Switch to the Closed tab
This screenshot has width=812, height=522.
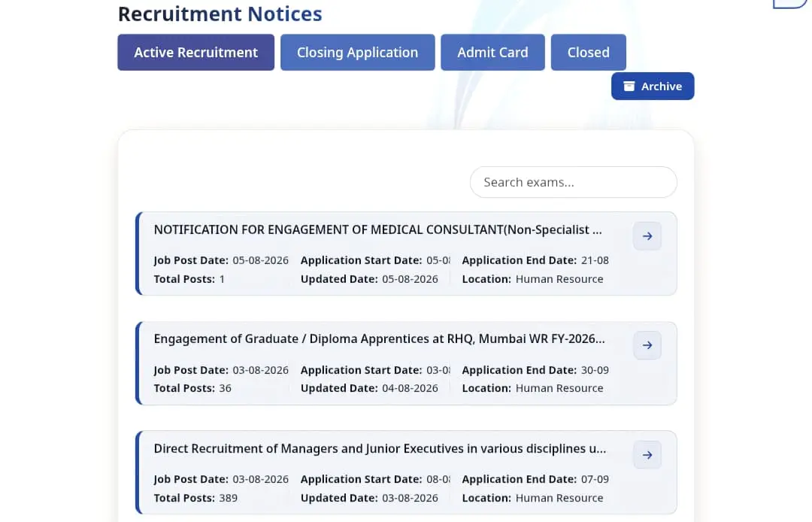click(588, 53)
